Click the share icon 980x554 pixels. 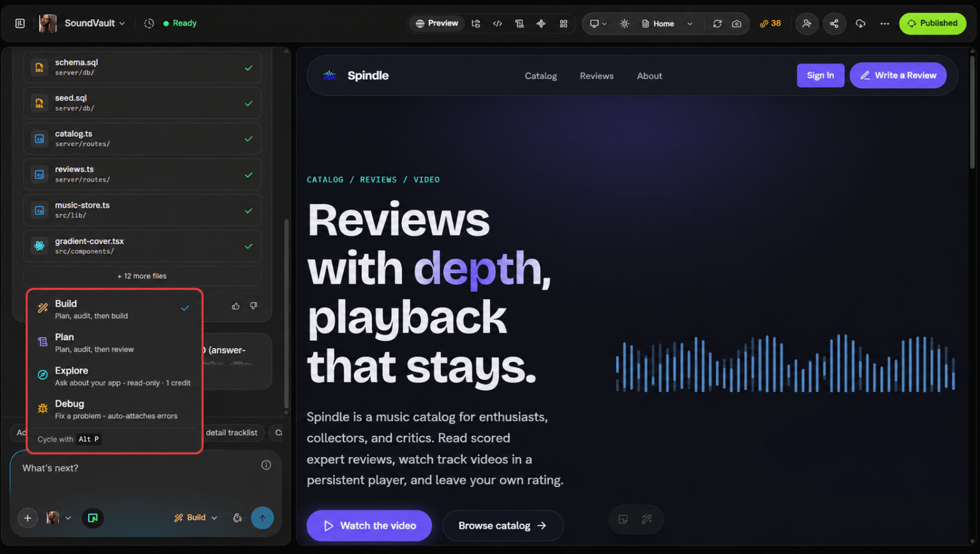834,24
